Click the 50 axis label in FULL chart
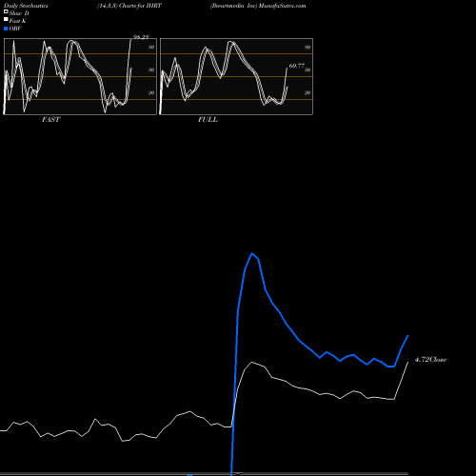 click(307, 69)
